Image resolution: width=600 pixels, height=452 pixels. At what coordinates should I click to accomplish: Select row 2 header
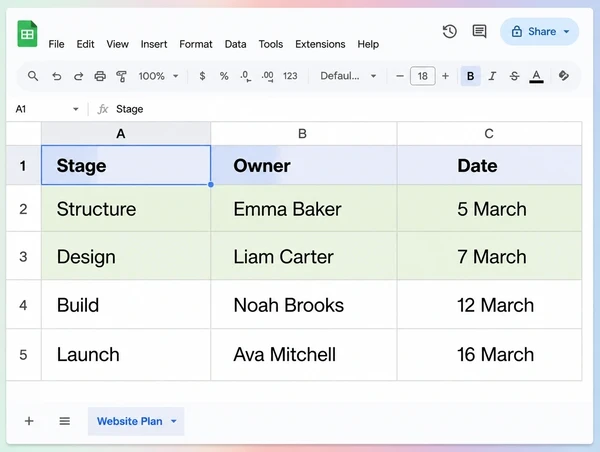23,209
